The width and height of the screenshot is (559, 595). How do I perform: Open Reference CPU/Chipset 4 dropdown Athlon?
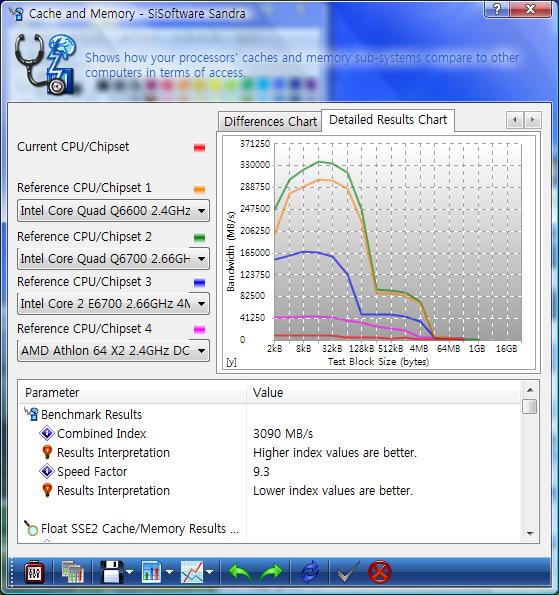point(113,350)
